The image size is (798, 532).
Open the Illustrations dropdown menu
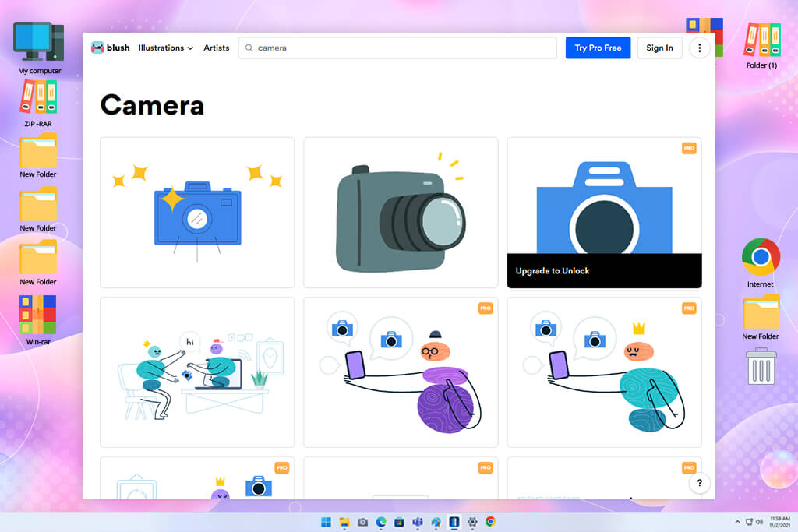pos(165,48)
